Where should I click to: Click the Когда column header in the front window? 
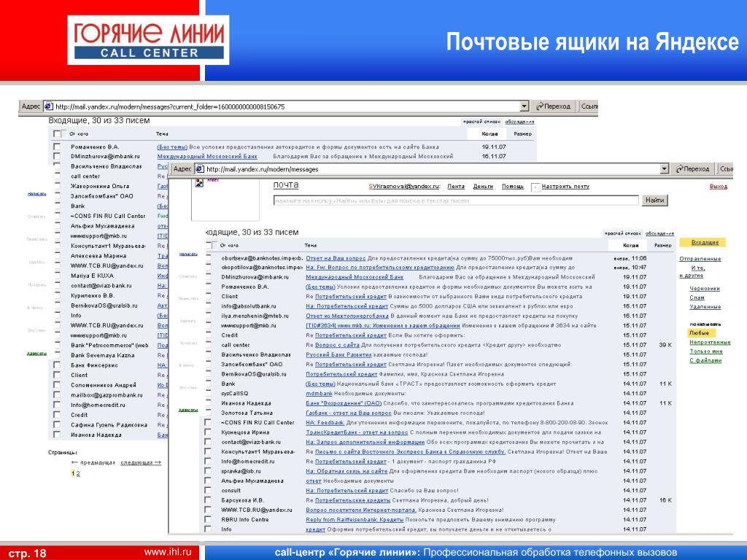pyautogui.click(x=630, y=245)
